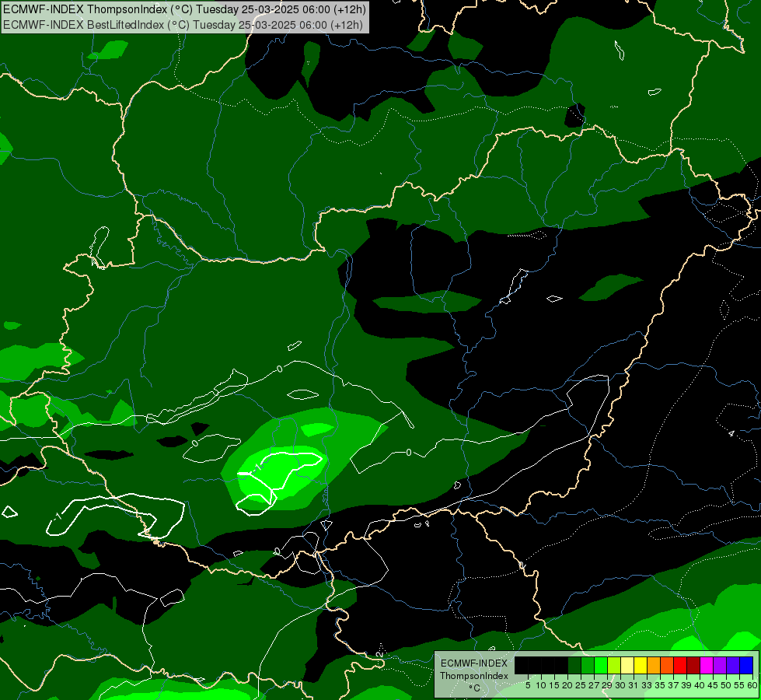
Task: Click the legend's °C unit label
Action: click(x=475, y=688)
